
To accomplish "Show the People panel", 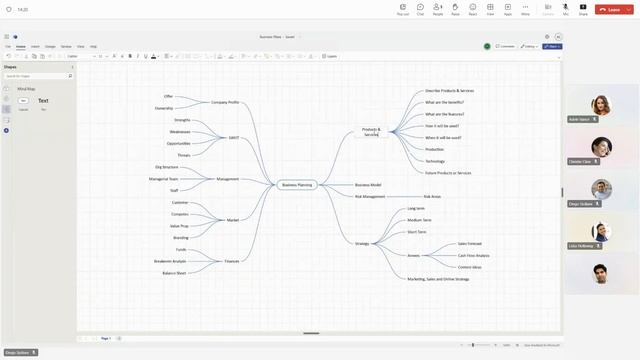I will pyautogui.click(x=438, y=9).
